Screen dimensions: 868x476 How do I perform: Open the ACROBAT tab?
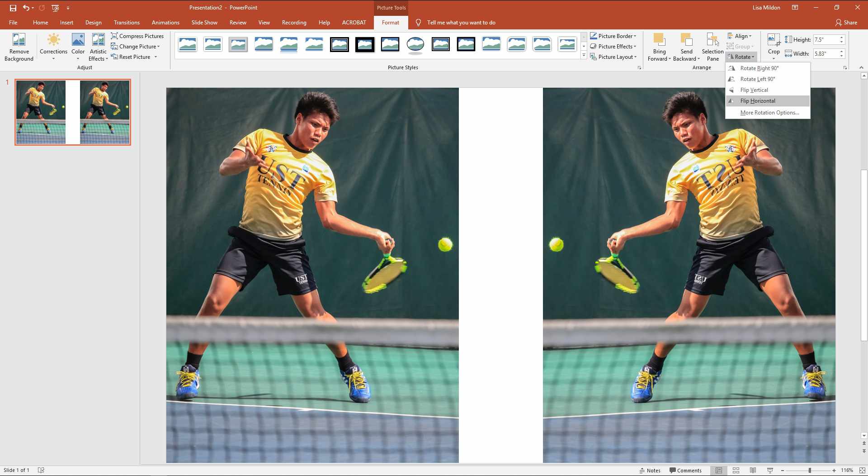pyautogui.click(x=354, y=22)
